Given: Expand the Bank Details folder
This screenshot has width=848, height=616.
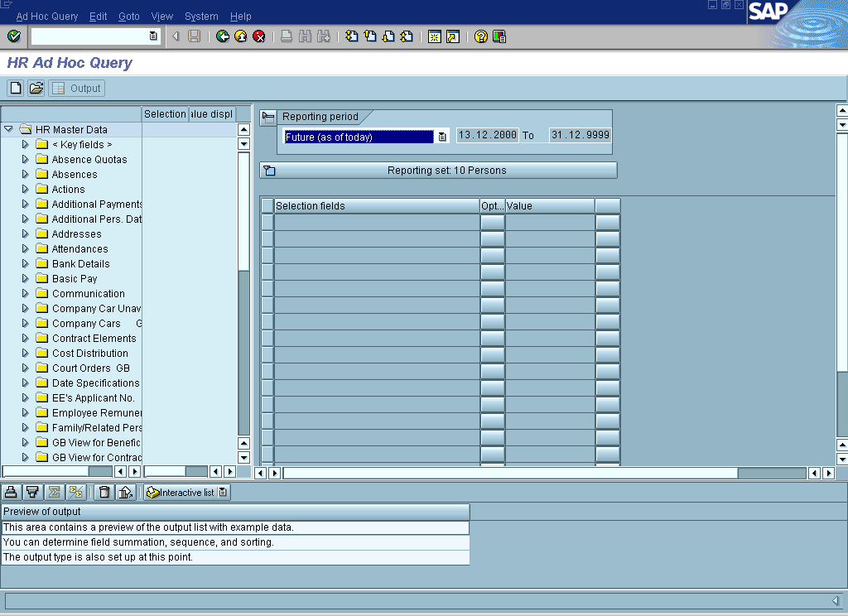Looking at the screenshot, I should click(25, 263).
